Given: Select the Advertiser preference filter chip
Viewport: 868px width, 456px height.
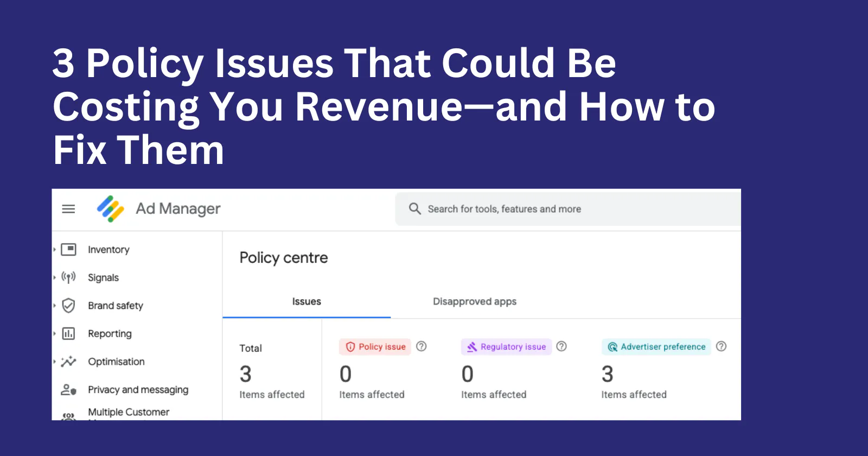Looking at the screenshot, I should coord(656,347).
